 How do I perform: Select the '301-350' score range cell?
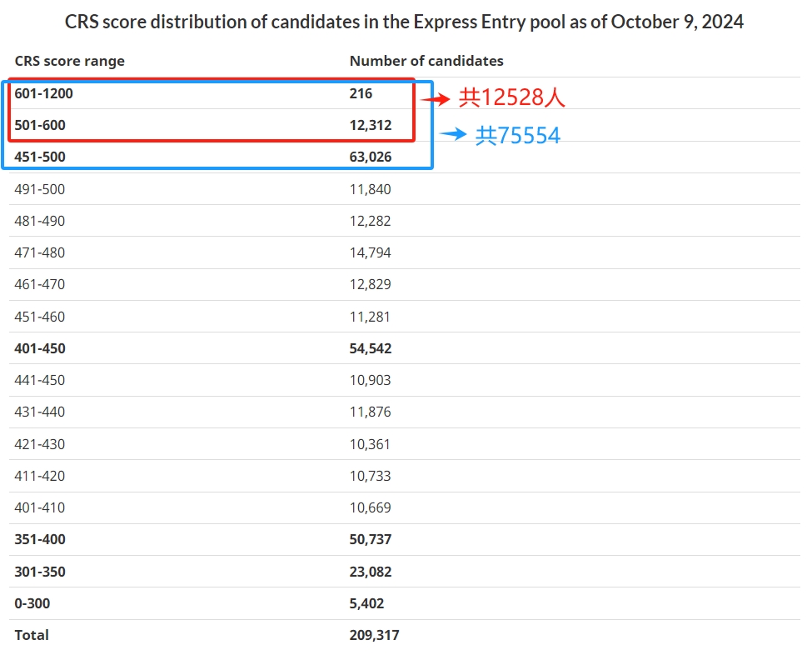40,572
